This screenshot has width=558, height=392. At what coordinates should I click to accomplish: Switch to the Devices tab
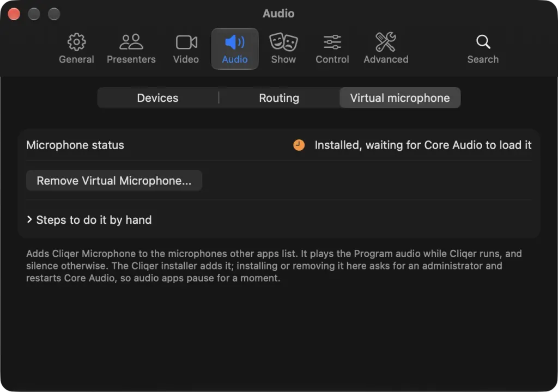(x=157, y=98)
